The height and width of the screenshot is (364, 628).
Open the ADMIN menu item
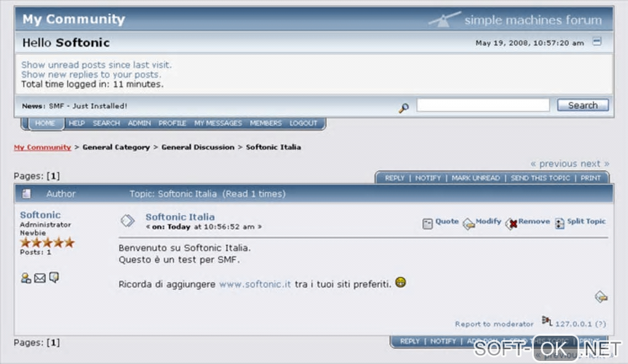click(x=139, y=123)
